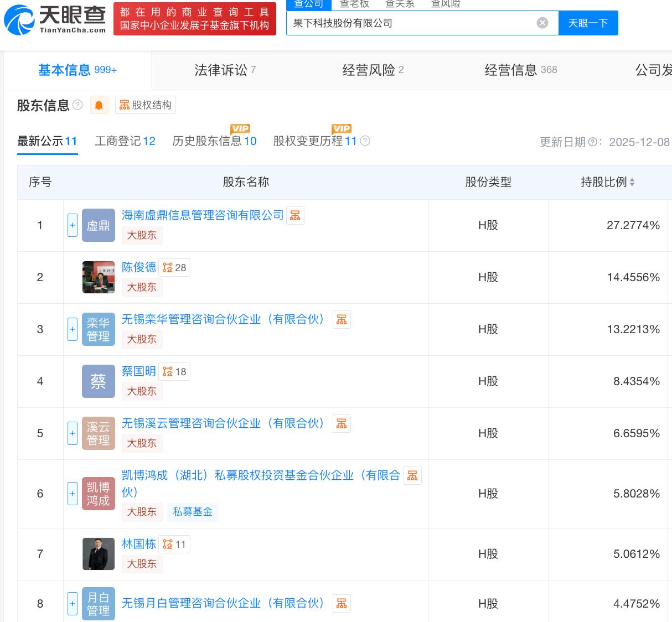Image resolution: width=672 pixels, height=622 pixels.
Task: Click 陈俊德's profile photo thumbnail
Action: pyautogui.click(x=99, y=277)
